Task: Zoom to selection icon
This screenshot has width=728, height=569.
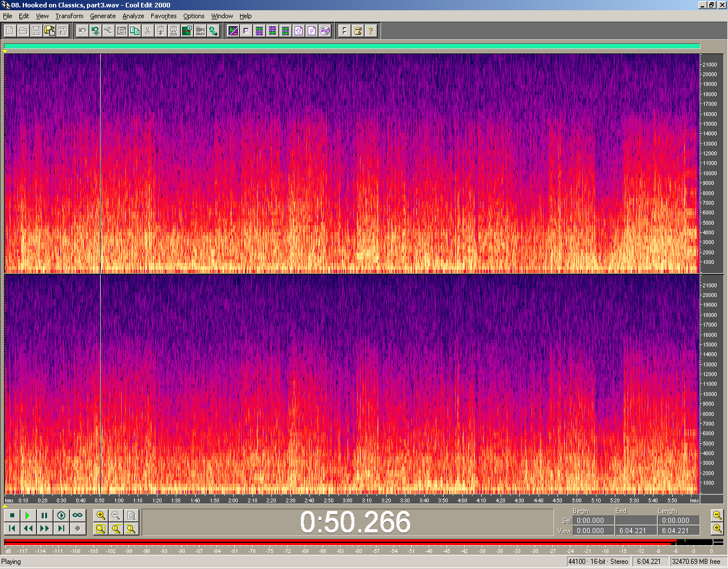Action: tap(101, 529)
